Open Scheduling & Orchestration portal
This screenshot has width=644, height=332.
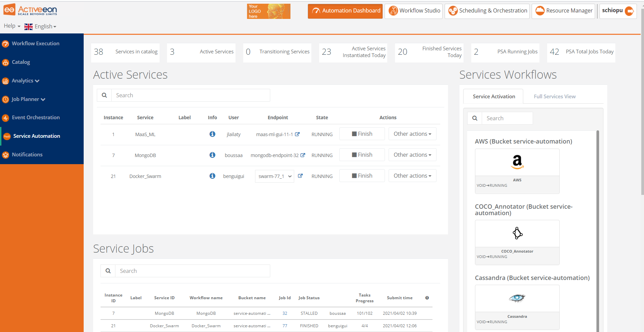[487, 11]
